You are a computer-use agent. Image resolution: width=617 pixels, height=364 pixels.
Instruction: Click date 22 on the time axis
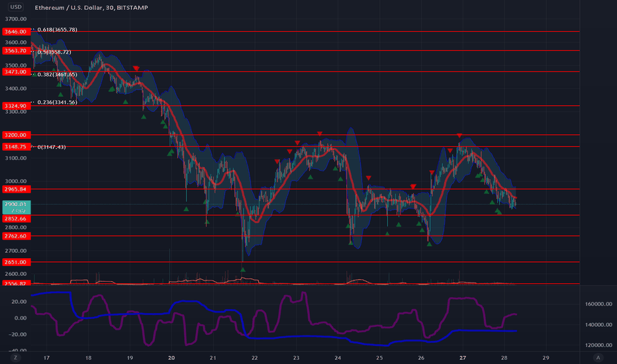(x=255, y=357)
